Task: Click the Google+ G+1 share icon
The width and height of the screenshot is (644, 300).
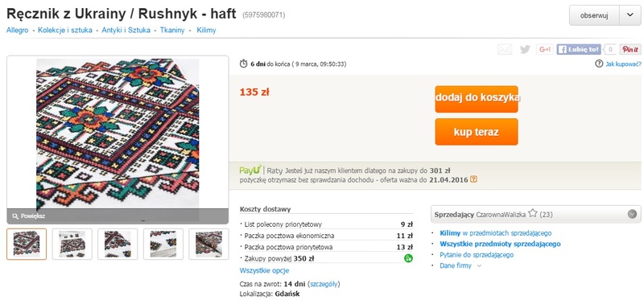Action: (x=545, y=50)
